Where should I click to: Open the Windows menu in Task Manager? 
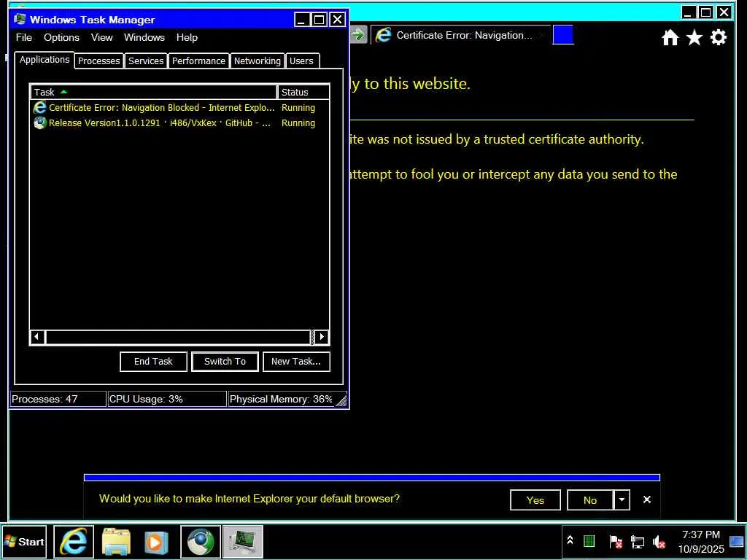(144, 37)
